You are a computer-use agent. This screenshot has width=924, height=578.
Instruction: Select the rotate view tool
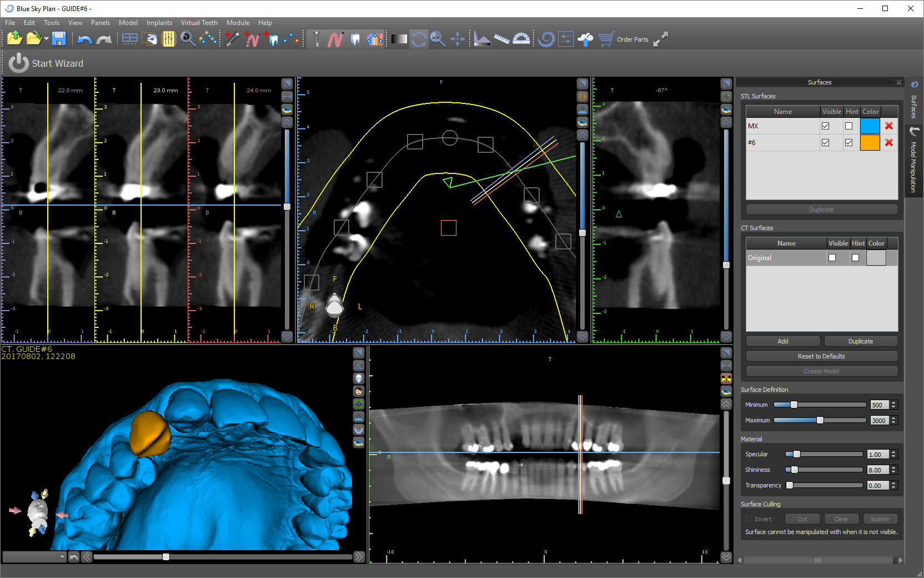(419, 39)
